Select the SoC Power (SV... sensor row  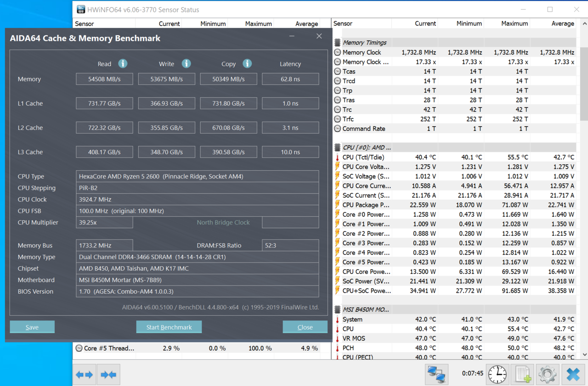click(454, 281)
